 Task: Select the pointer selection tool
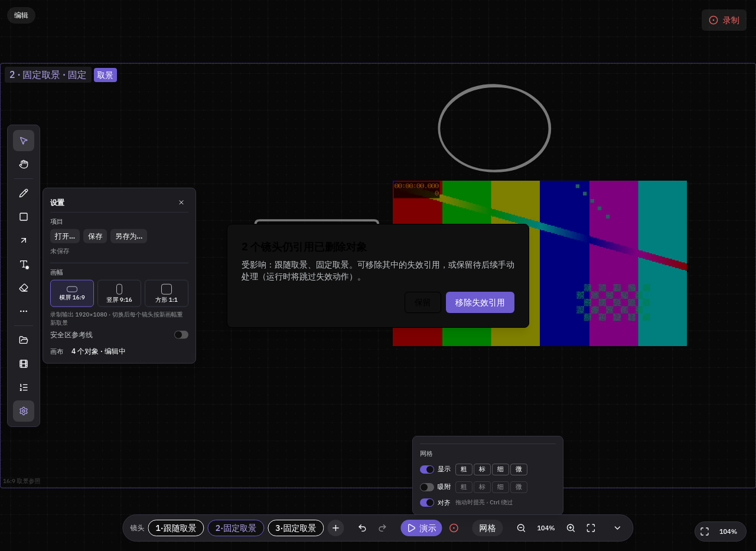pos(24,141)
